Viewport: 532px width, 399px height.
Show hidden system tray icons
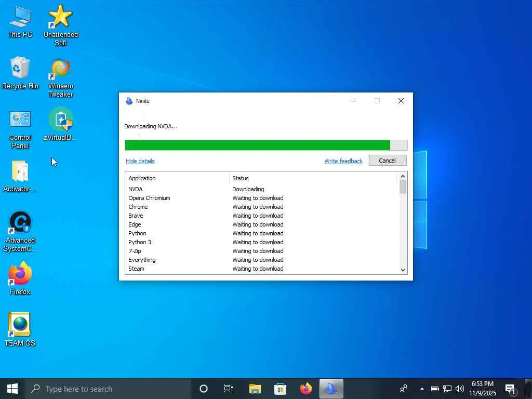(422, 389)
